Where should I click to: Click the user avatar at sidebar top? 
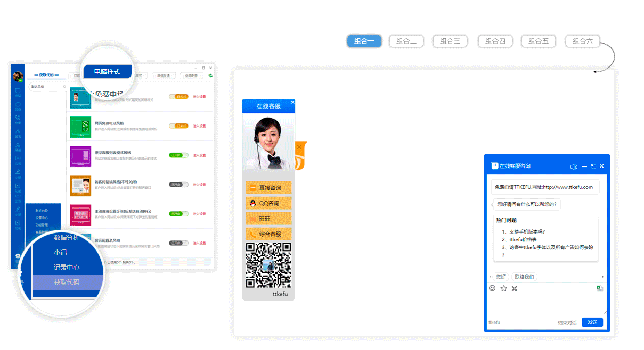(x=18, y=76)
